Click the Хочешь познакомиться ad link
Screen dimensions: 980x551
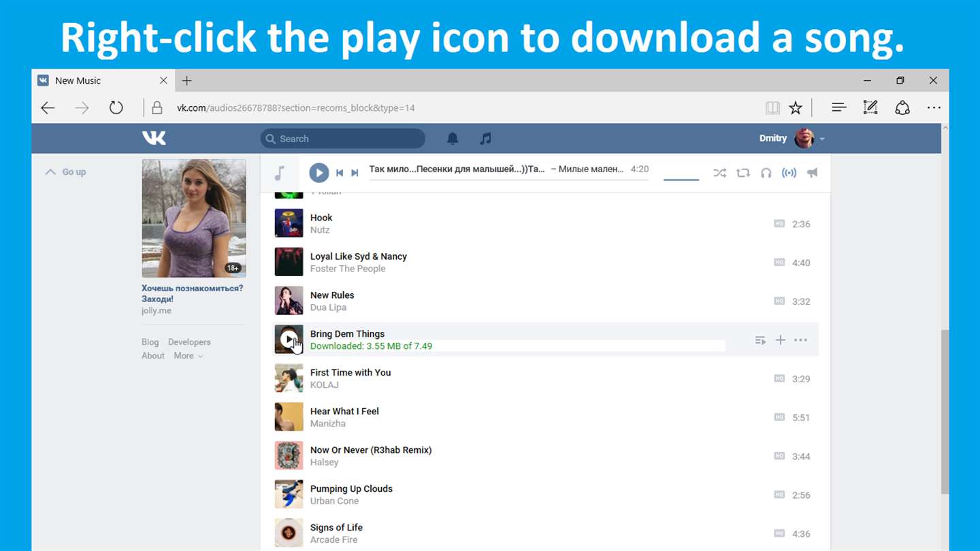192,293
